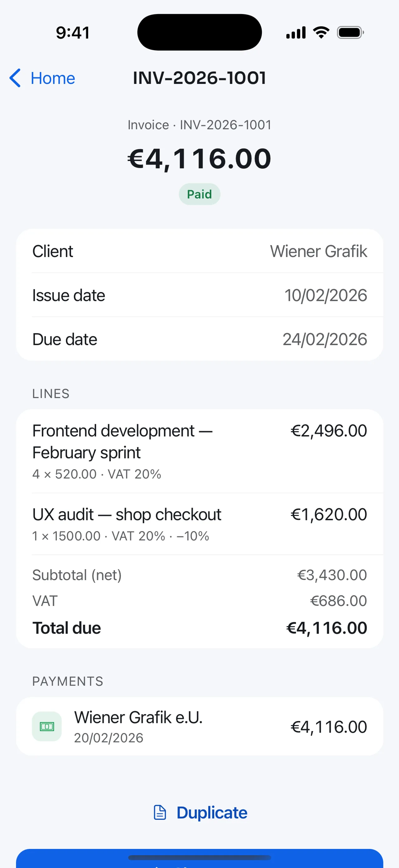
Task: Tap the Duplicate document icon
Action: pos(160,812)
